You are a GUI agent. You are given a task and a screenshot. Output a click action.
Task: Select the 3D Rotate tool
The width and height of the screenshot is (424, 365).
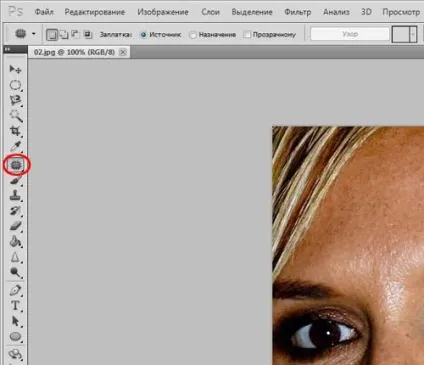15,354
